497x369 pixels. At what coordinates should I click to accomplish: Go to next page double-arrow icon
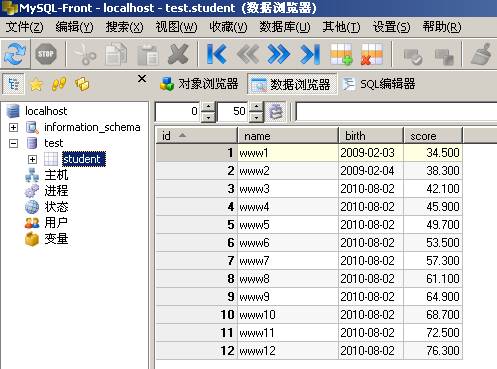click(x=279, y=54)
